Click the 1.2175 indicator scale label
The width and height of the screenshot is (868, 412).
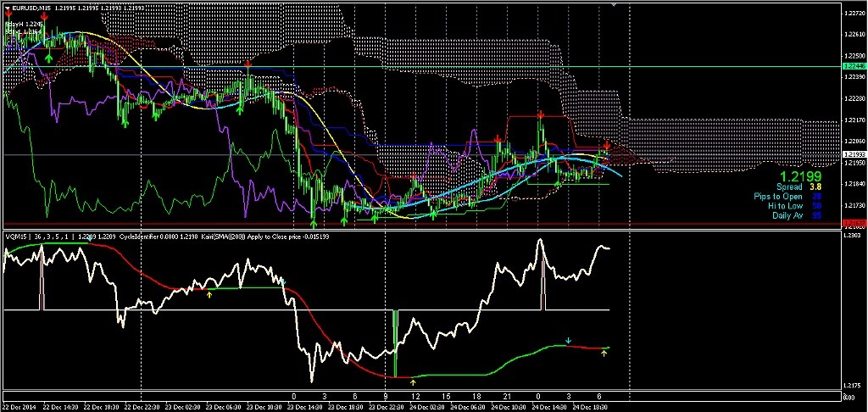pyautogui.click(x=851, y=386)
